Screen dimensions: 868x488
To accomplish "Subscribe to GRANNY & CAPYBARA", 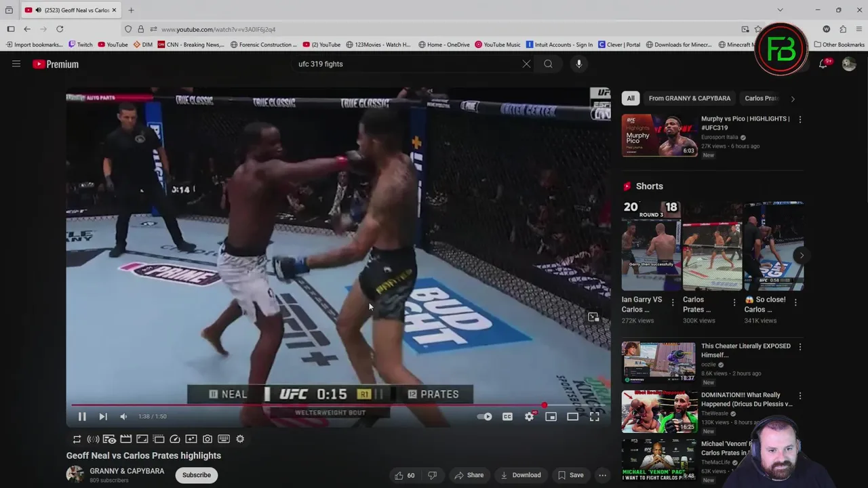I will pos(197,475).
